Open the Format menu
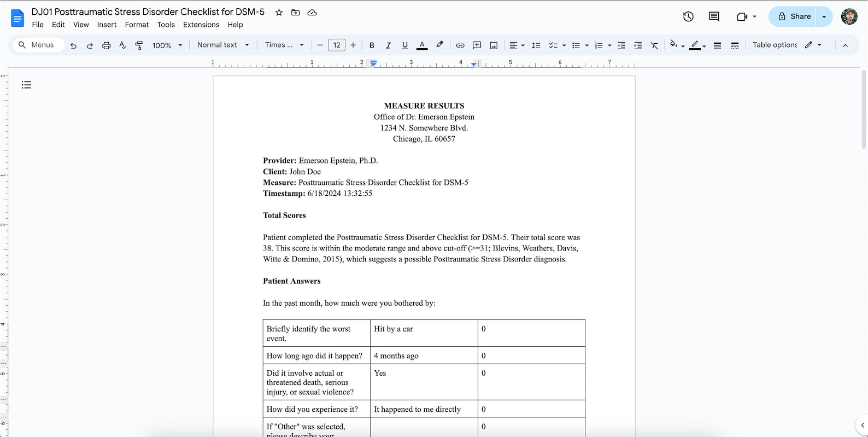This screenshot has height=437, width=868. click(137, 25)
